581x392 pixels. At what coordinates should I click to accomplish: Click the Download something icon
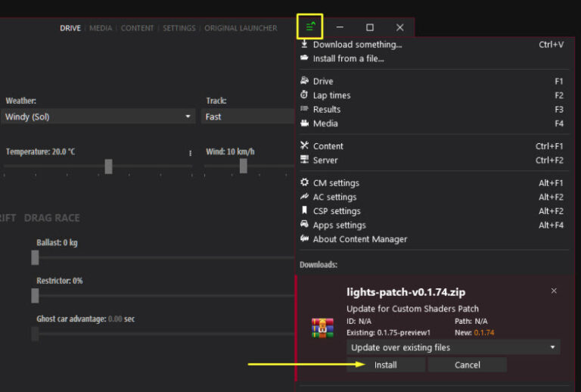tap(304, 45)
